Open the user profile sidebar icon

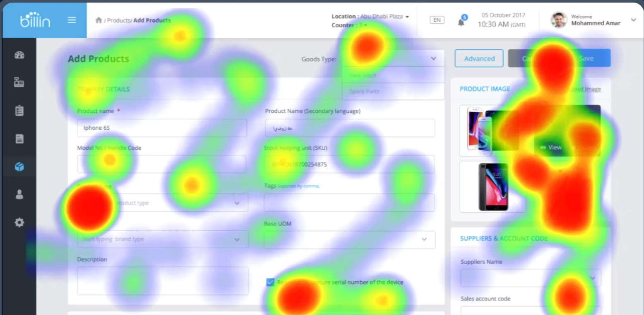pyautogui.click(x=19, y=195)
